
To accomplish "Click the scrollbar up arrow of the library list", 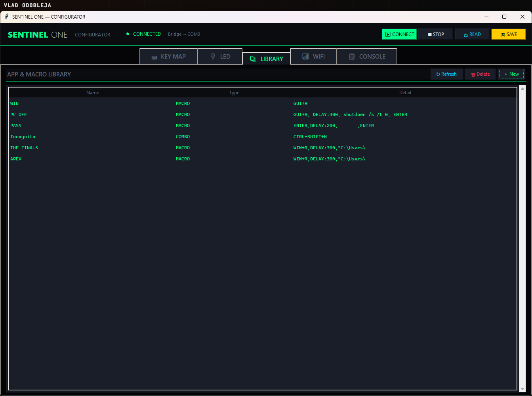I will coord(522,89).
